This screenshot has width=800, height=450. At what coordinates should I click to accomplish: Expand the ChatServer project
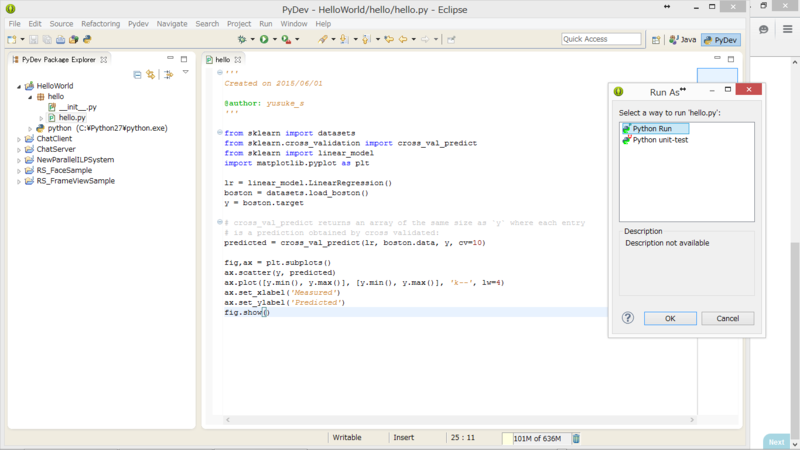point(19,149)
